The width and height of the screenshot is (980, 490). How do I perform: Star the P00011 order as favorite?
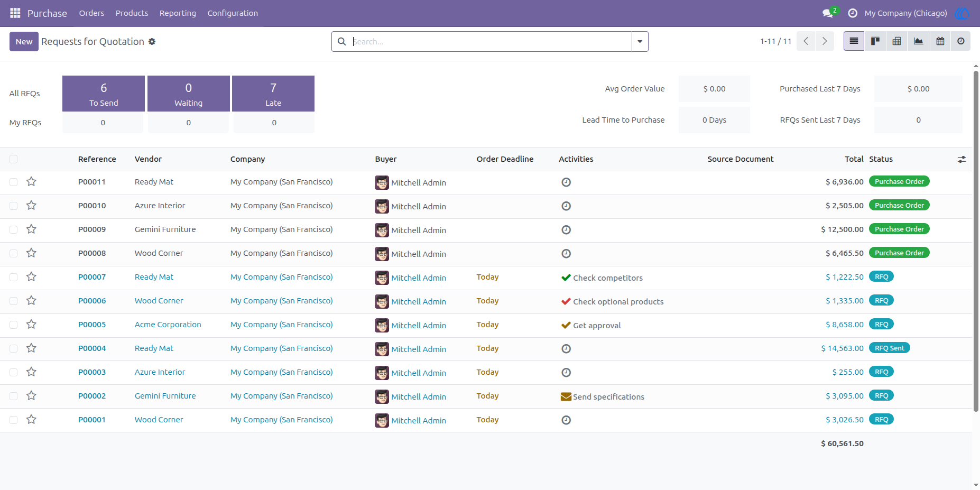31,182
